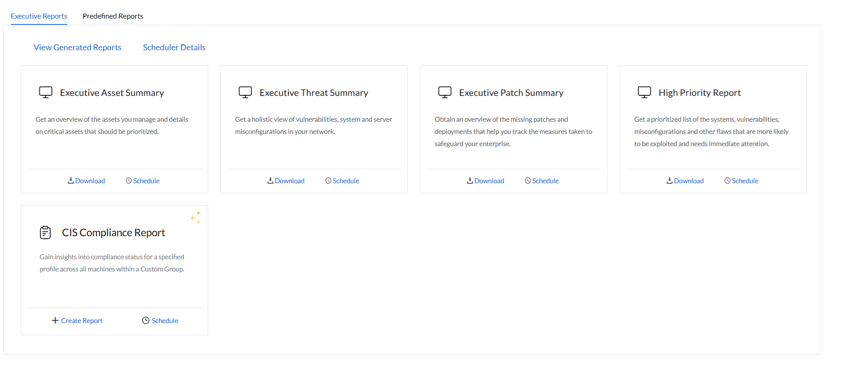Click the monitor icon beside High Priority Report
This screenshot has height=371, width=868.
coord(644,92)
